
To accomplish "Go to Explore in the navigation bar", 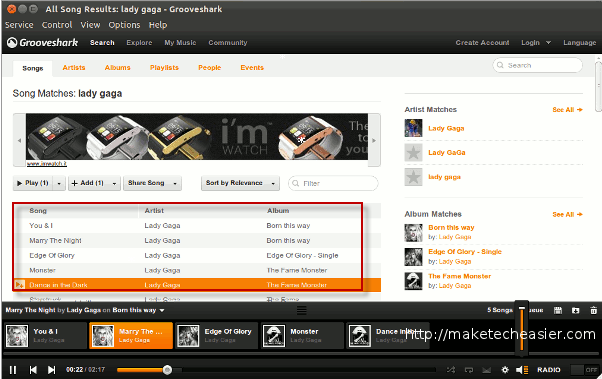I will pyautogui.click(x=139, y=43).
